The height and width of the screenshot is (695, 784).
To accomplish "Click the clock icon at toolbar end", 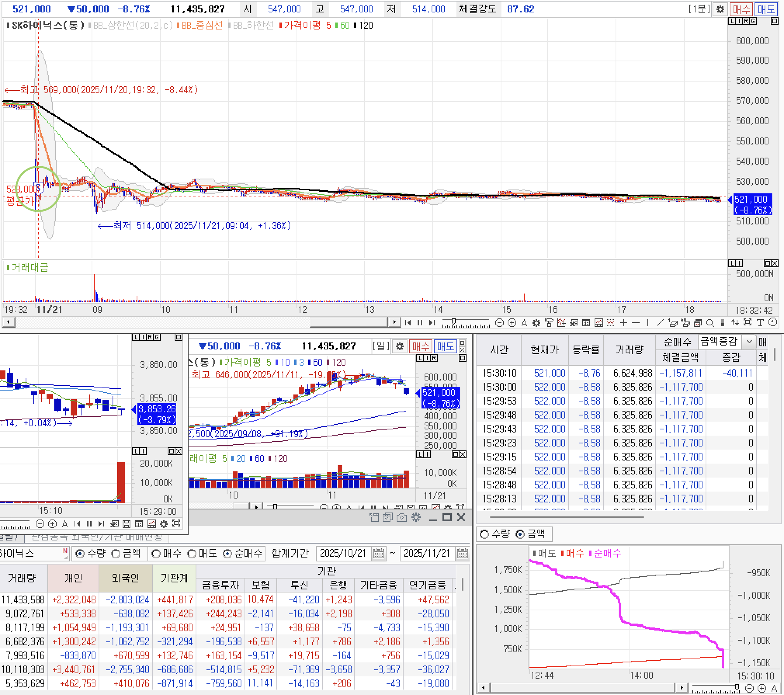I will (773, 322).
